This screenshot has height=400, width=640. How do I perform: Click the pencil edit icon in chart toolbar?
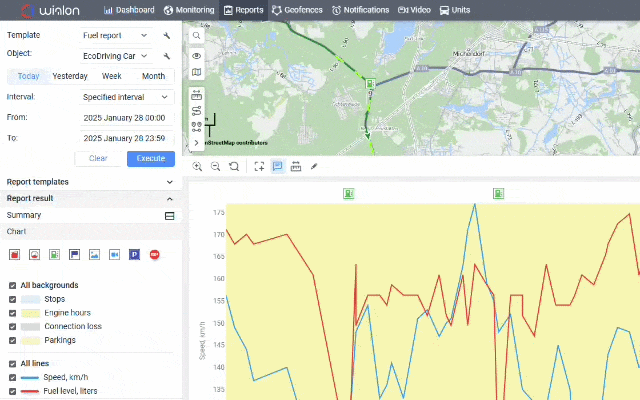(x=314, y=166)
